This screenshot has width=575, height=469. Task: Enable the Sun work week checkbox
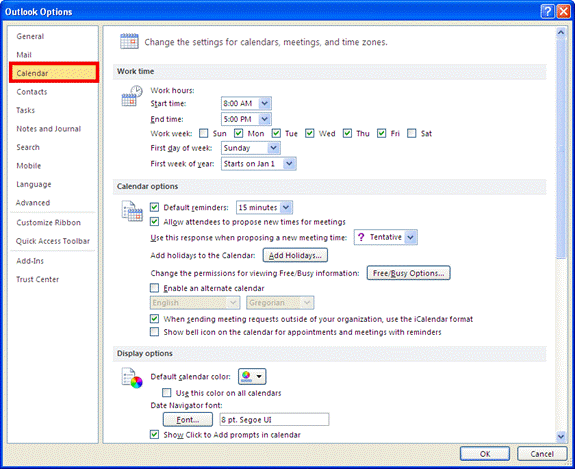click(x=204, y=133)
